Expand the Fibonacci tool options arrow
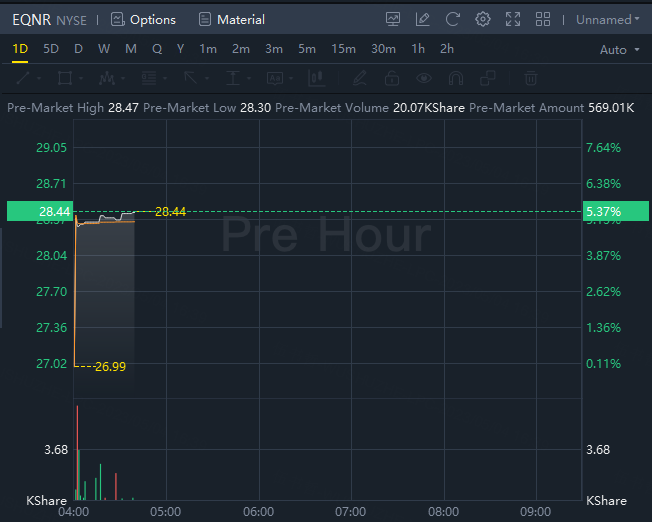 tap(165, 78)
